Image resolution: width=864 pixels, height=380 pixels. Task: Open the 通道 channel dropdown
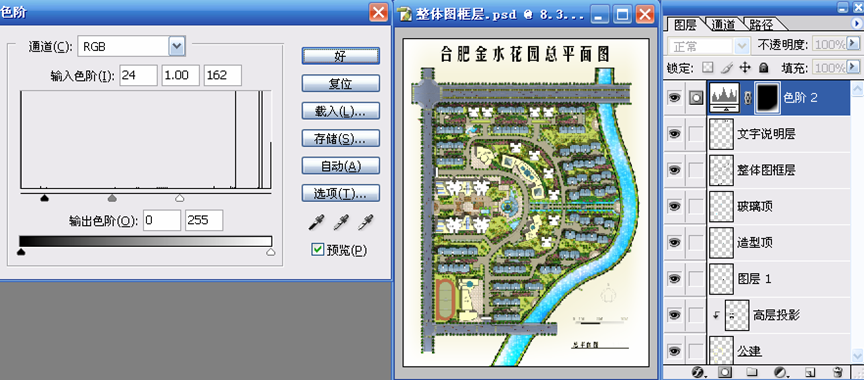point(176,47)
